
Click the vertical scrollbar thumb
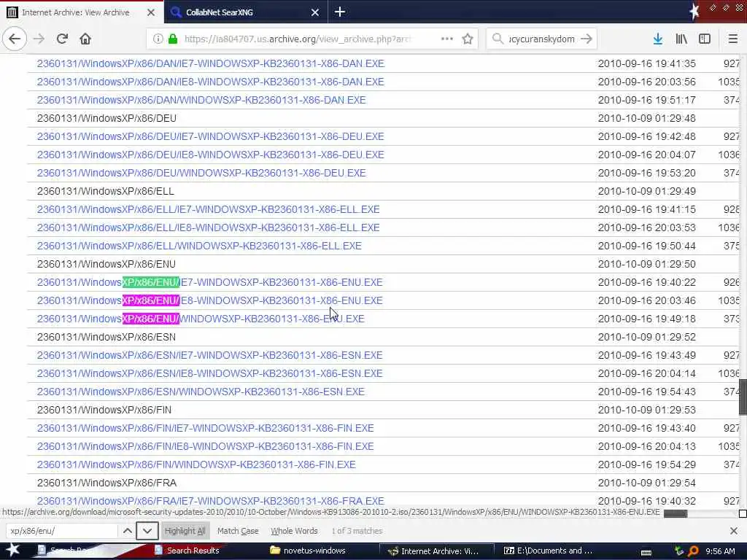[x=743, y=397]
